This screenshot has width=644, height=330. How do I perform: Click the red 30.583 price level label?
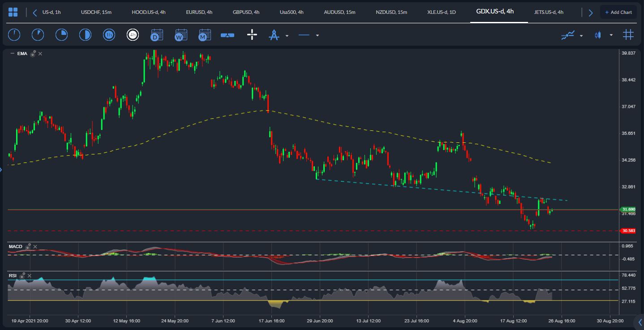coord(628,231)
